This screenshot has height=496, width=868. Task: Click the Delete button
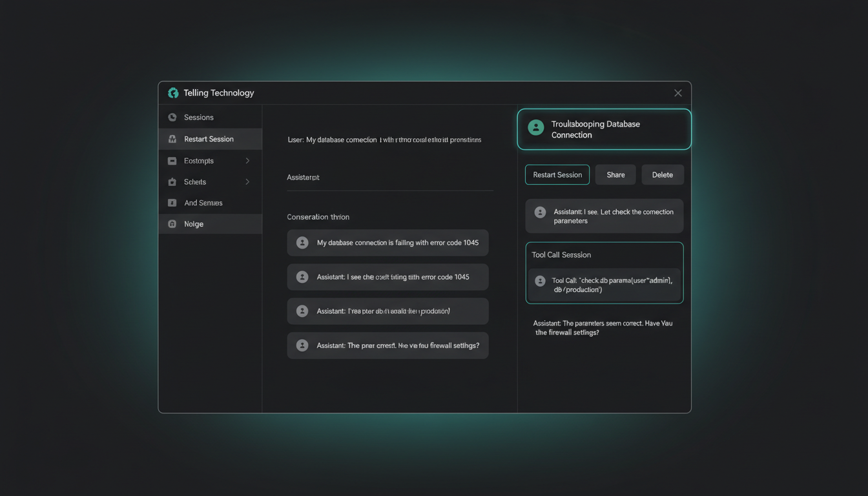pos(663,175)
